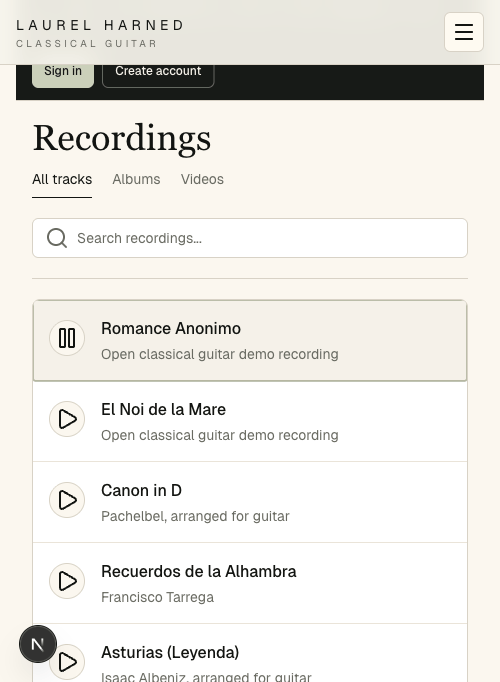Select the El Noi de la Mare title
The width and height of the screenshot is (500, 682).
coord(163,409)
